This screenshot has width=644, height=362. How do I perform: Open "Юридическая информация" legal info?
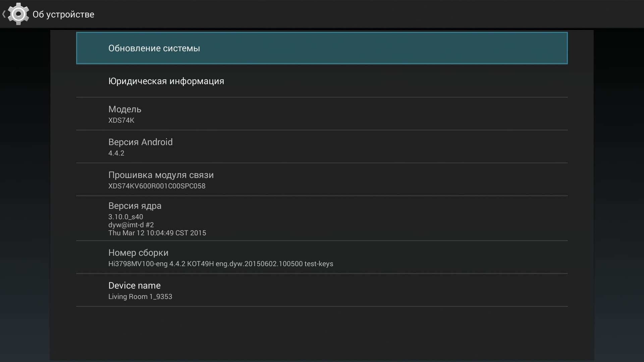pyautogui.click(x=166, y=81)
